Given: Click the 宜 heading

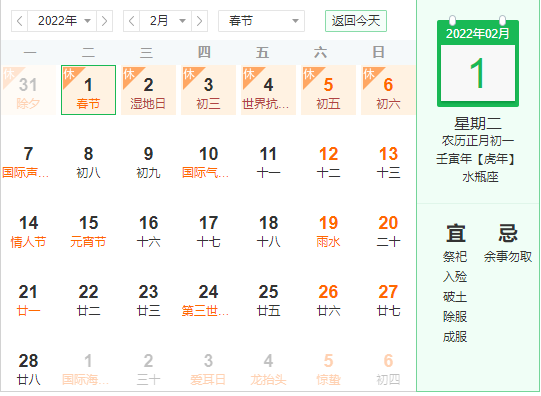Looking at the screenshot, I should click(x=456, y=233).
